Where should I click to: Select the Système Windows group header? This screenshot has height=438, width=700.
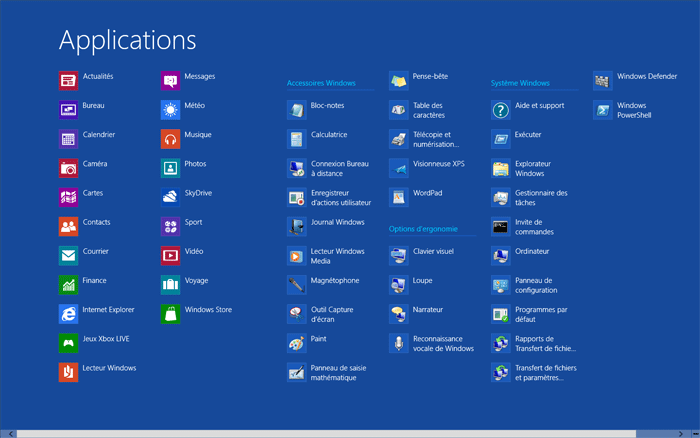click(520, 83)
